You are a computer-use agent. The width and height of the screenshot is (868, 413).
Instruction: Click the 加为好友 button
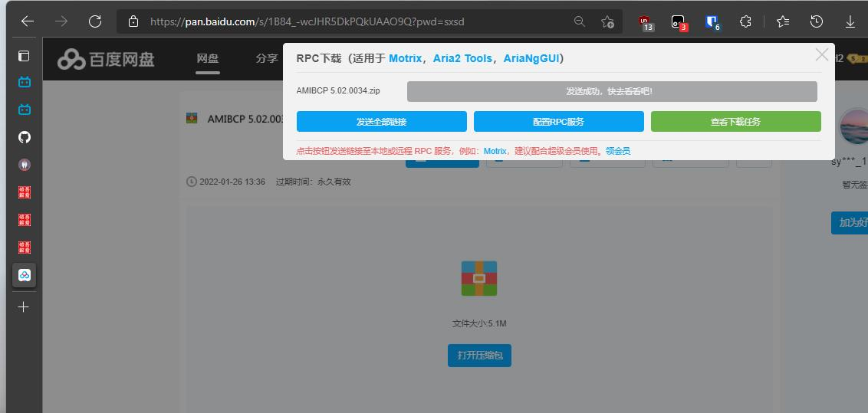click(850, 223)
